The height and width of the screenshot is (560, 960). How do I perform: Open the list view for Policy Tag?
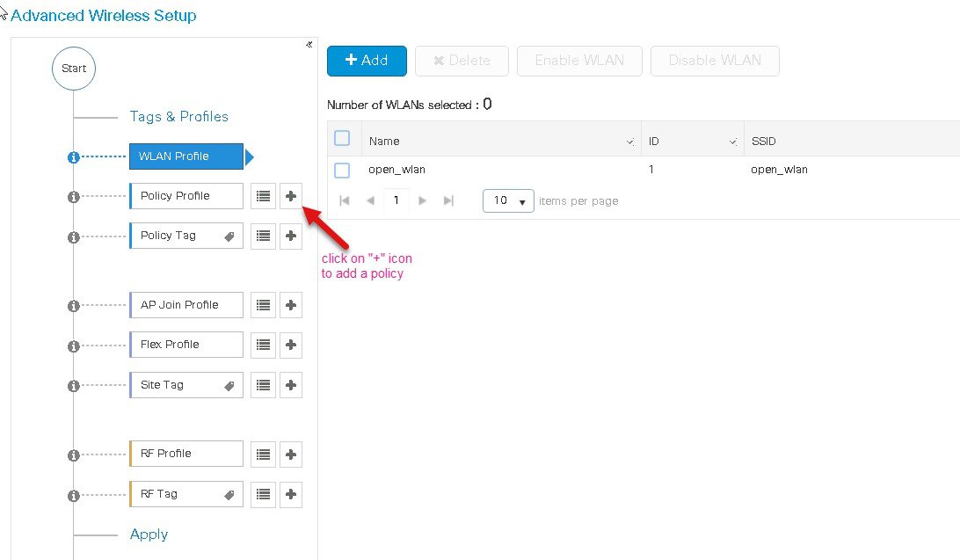pos(263,236)
